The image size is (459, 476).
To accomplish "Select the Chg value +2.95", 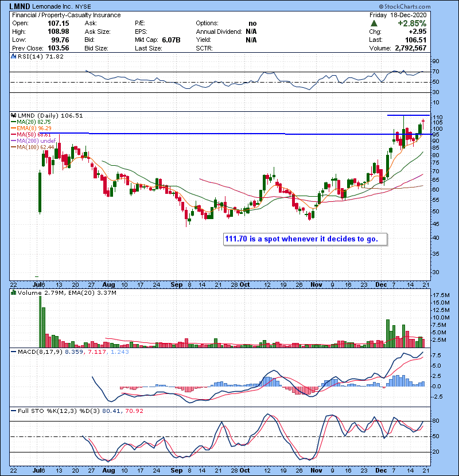I will (417, 32).
